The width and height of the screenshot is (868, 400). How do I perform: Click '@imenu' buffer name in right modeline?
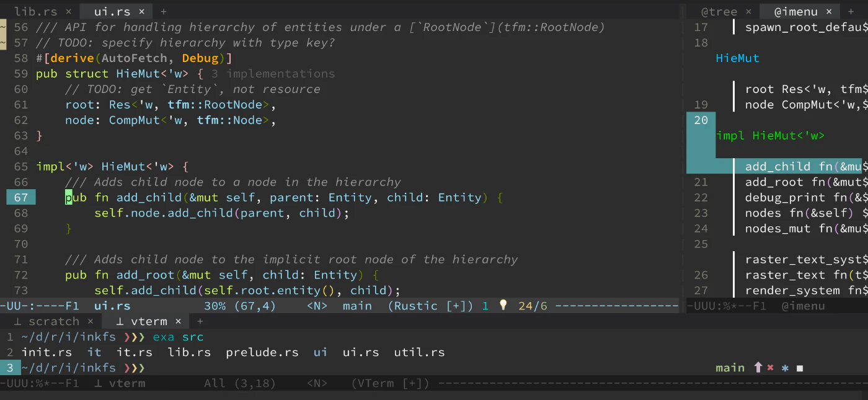click(x=803, y=306)
